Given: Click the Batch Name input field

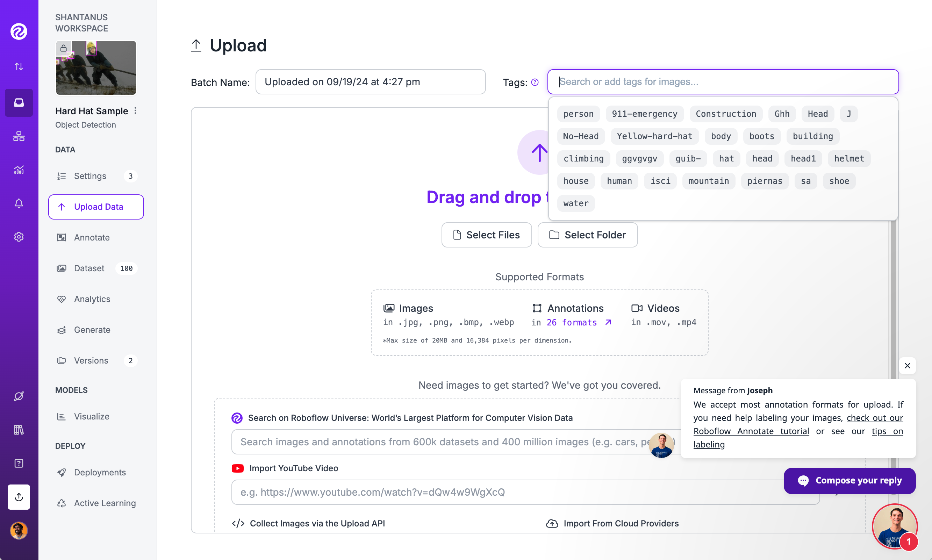Looking at the screenshot, I should point(370,82).
